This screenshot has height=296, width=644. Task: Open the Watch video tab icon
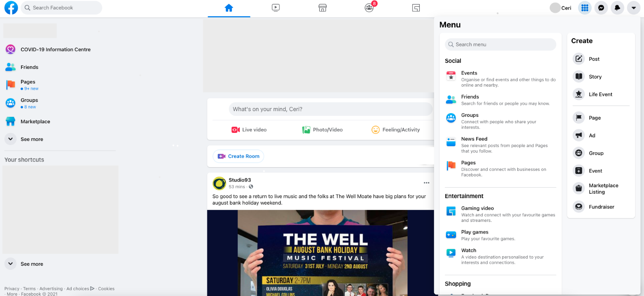click(276, 8)
